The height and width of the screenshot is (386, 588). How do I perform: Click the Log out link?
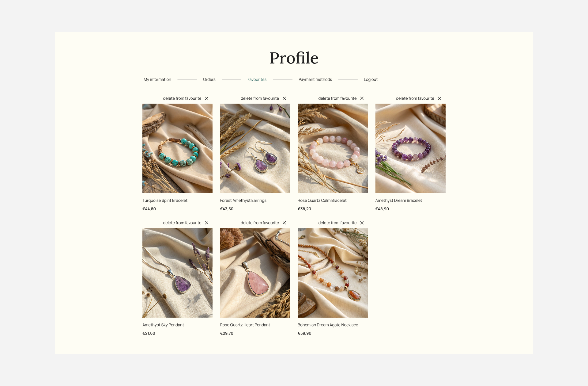(x=371, y=79)
